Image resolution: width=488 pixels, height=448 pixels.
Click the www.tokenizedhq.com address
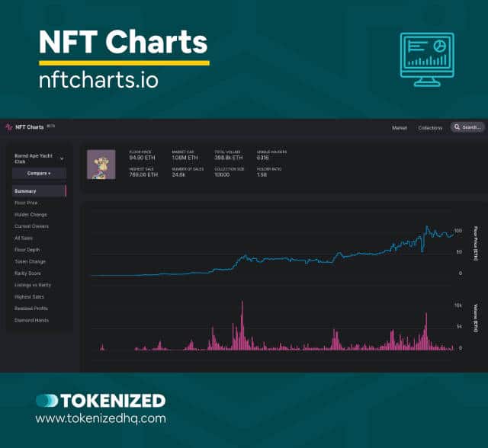(x=101, y=418)
